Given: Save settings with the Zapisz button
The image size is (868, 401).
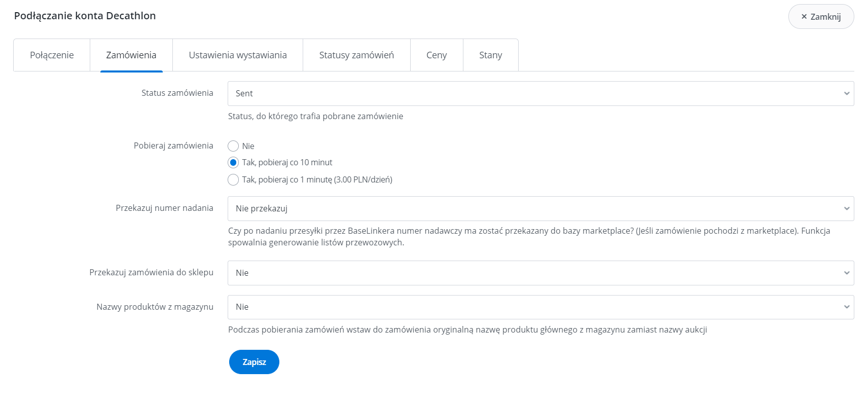Looking at the screenshot, I should click(254, 362).
